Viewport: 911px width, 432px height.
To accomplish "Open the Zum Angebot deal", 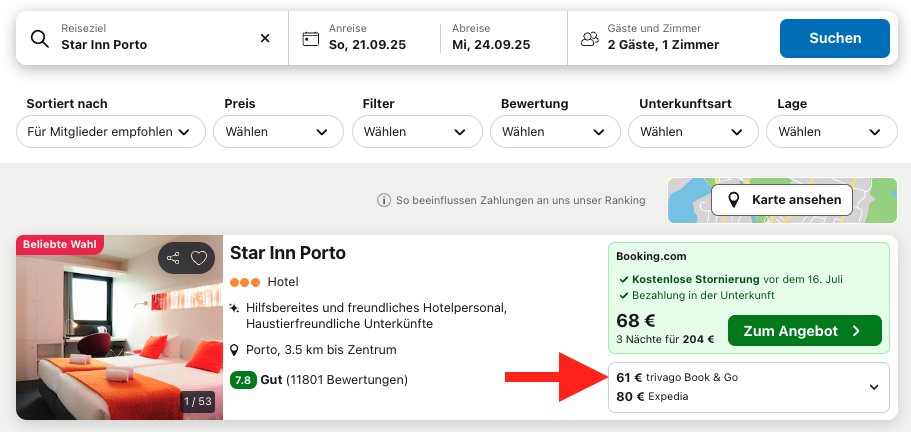I will click(805, 331).
